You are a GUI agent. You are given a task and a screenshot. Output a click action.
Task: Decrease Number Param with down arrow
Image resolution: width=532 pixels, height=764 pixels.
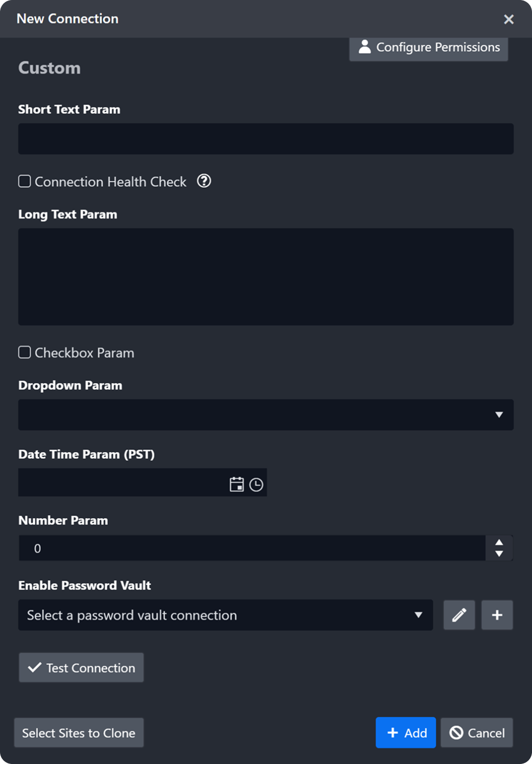pyautogui.click(x=499, y=554)
